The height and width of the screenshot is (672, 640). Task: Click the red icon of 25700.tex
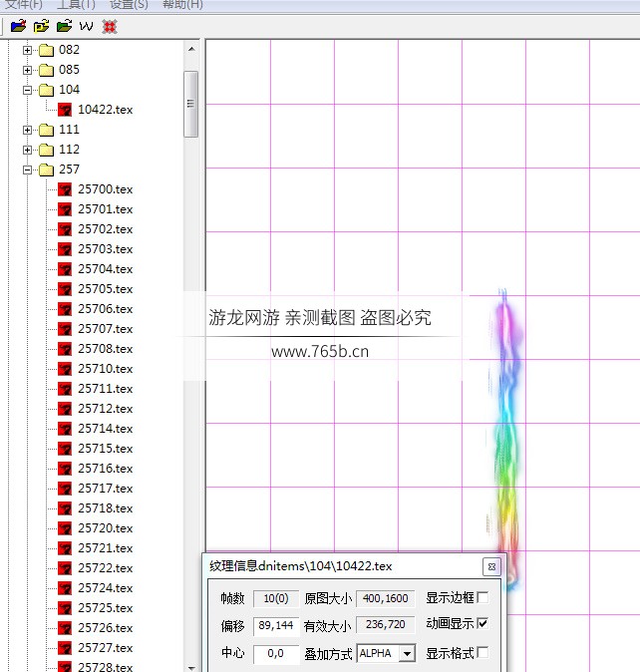65,189
